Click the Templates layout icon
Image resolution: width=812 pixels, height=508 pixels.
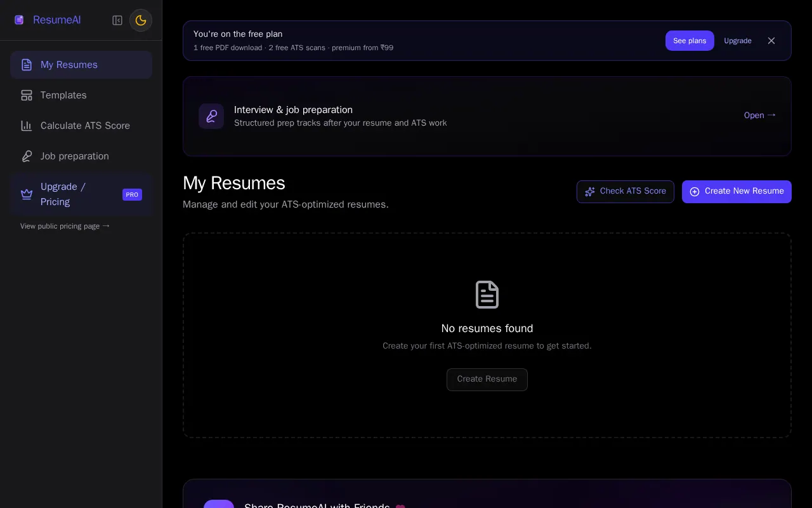(x=27, y=95)
